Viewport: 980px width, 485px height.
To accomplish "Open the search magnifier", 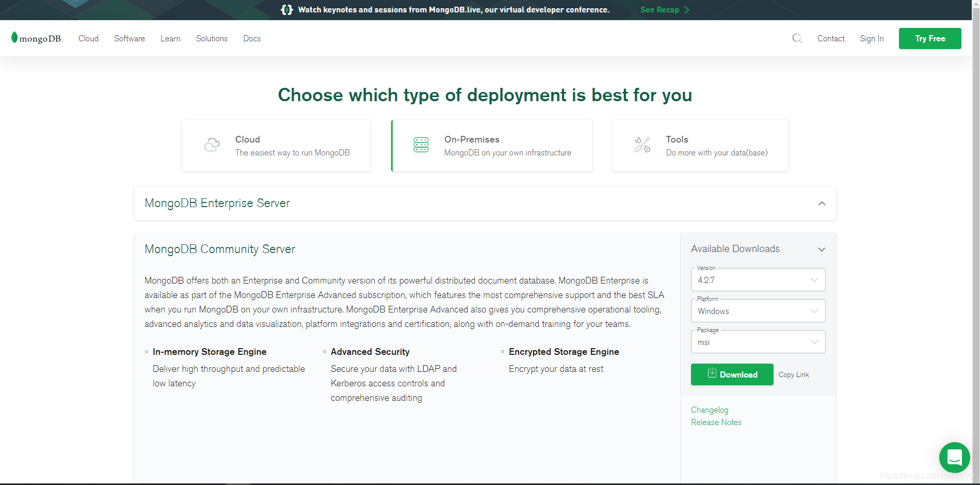I will pos(797,38).
